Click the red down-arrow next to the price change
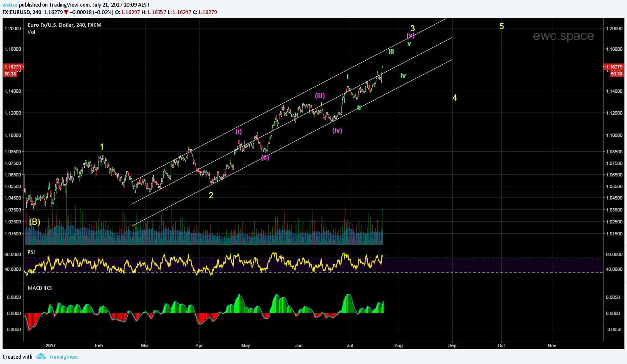 click(x=66, y=12)
